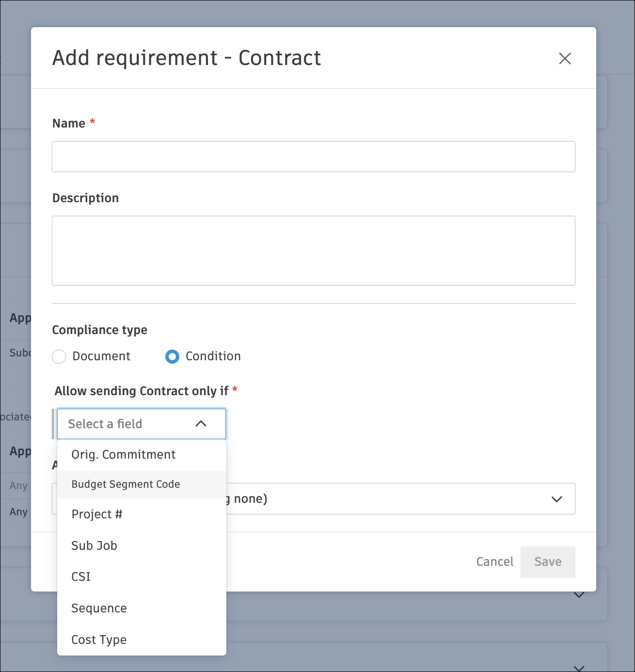Choose Sub Job from the field list

[x=94, y=545]
